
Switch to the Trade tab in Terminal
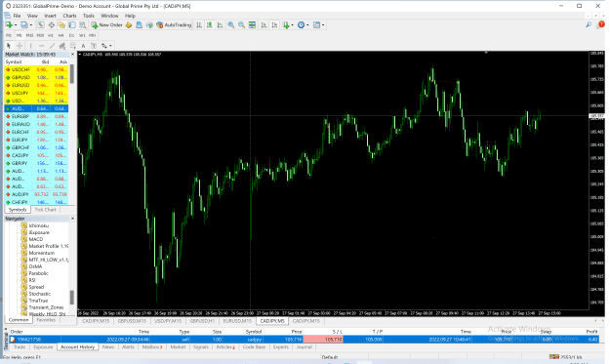tap(20, 346)
